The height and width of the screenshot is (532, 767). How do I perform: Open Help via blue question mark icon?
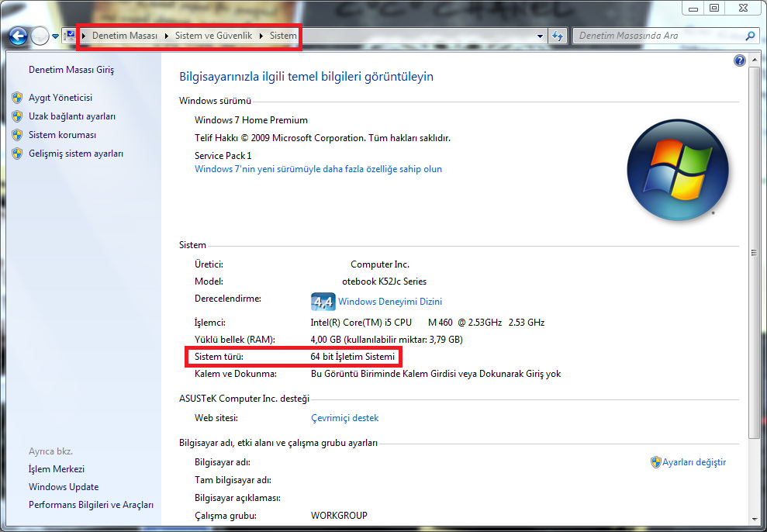pos(740,60)
